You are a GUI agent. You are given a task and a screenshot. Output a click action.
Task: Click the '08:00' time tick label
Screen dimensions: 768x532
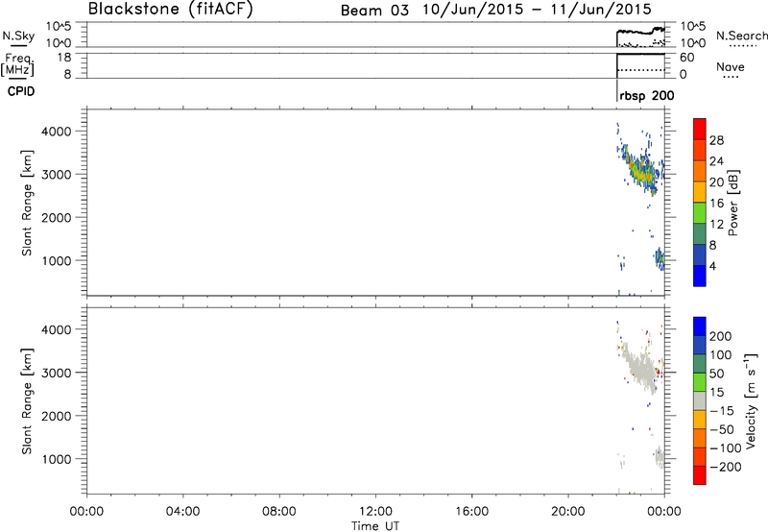point(278,512)
